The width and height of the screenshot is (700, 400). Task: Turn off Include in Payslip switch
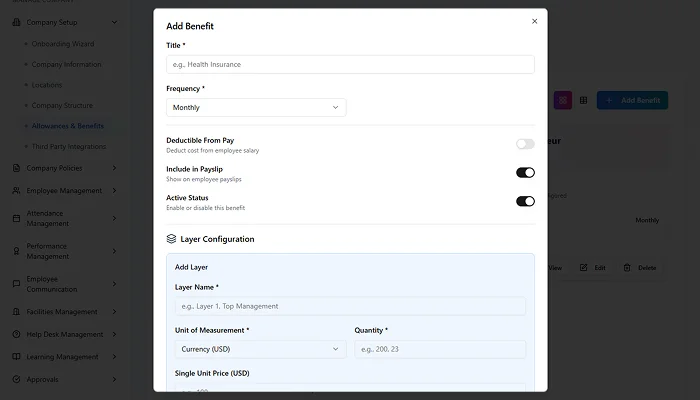tap(525, 172)
